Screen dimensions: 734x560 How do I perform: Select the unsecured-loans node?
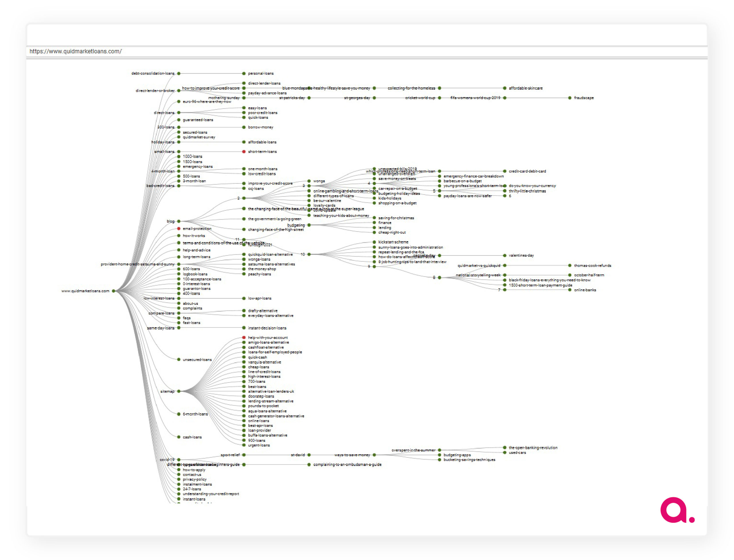click(179, 360)
